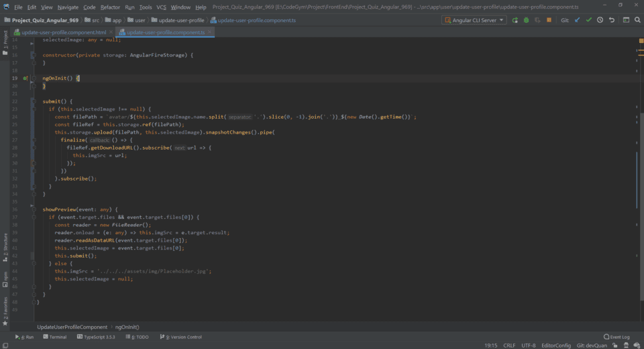Run the Angular CLI Server configuration
Image resolution: width=644 pixels, height=349 pixels.
point(515,20)
